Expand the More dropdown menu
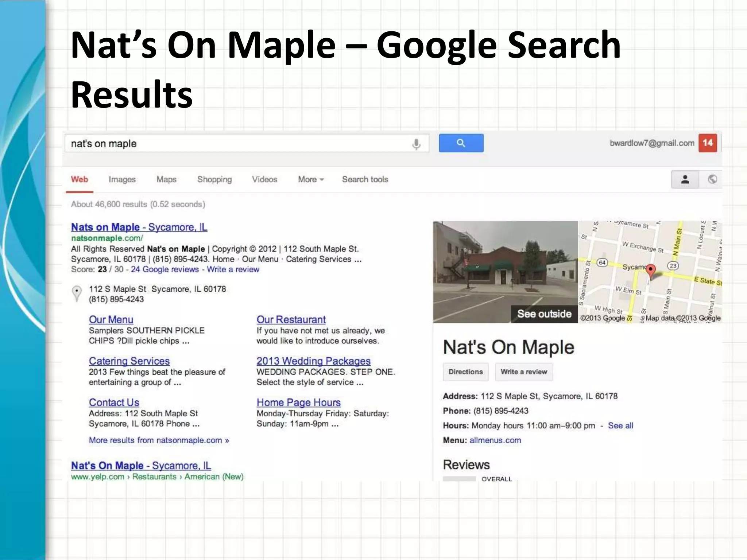Viewport: 747px width, 560px height. coord(311,179)
